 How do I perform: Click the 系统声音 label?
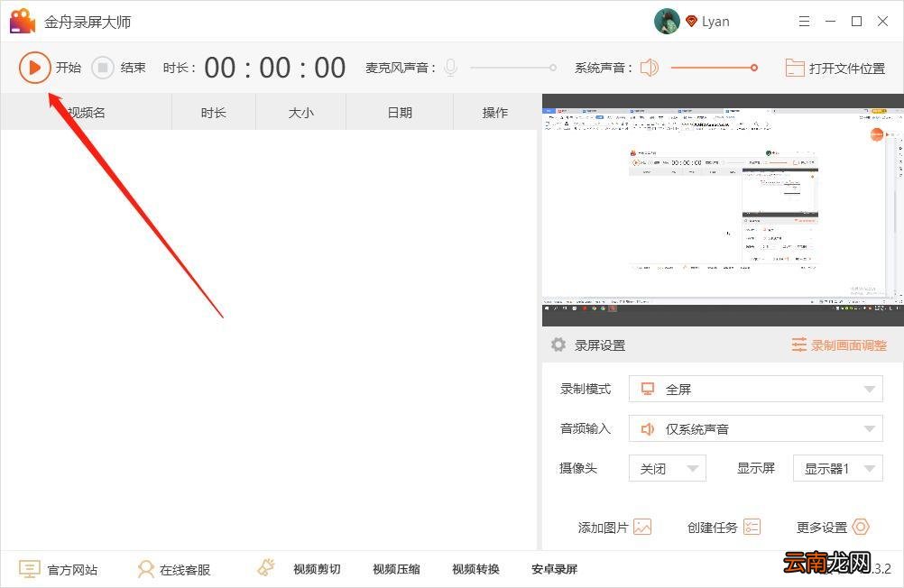click(x=603, y=68)
